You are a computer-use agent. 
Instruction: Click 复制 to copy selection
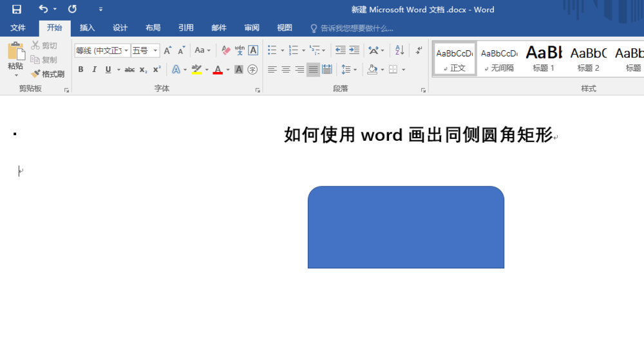pos(44,60)
